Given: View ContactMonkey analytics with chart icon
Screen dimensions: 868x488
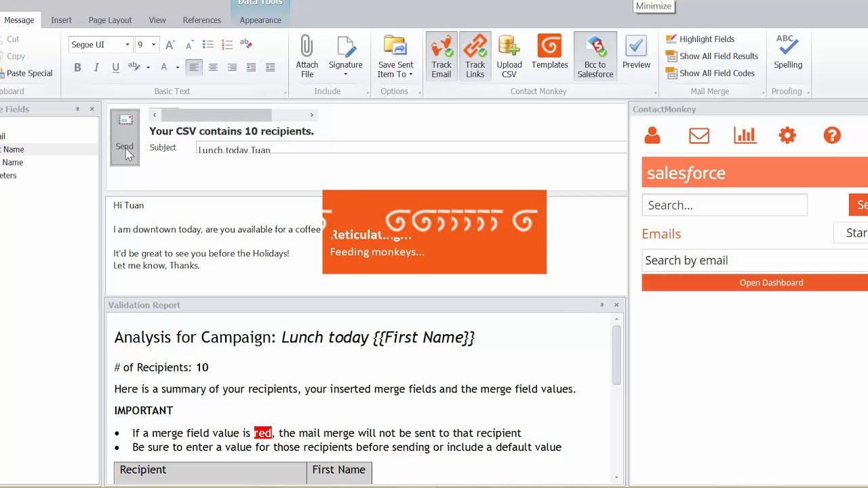Looking at the screenshot, I should pyautogui.click(x=744, y=135).
